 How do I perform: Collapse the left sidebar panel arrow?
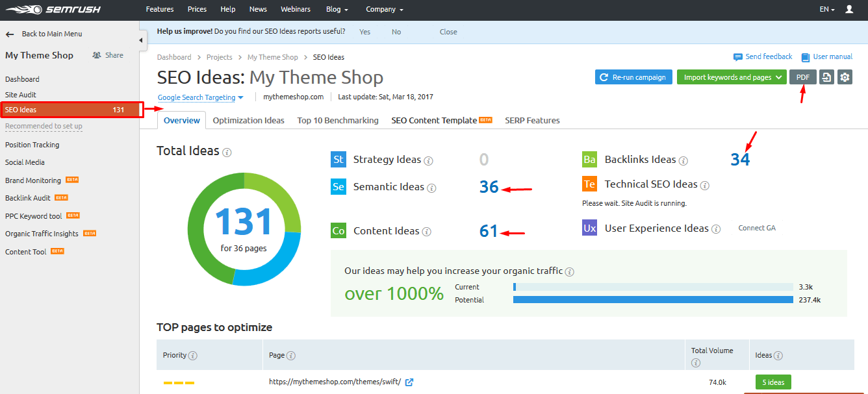pyautogui.click(x=142, y=40)
